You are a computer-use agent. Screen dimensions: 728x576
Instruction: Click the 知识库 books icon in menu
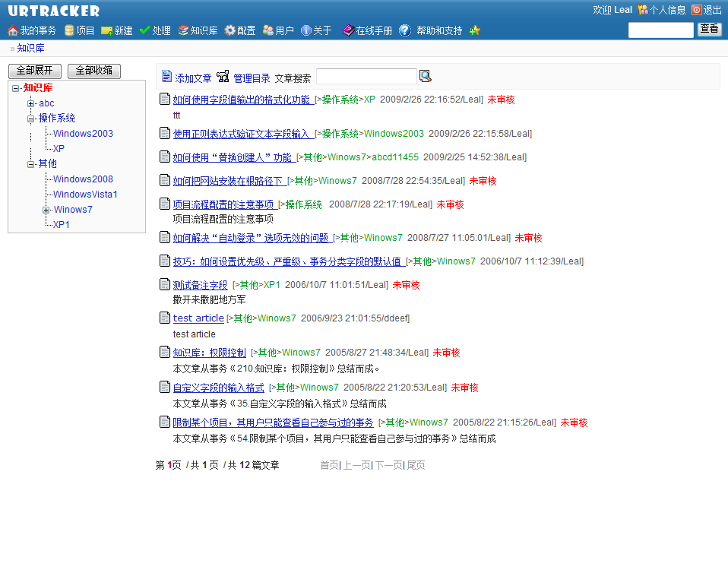tap(183, 30)
